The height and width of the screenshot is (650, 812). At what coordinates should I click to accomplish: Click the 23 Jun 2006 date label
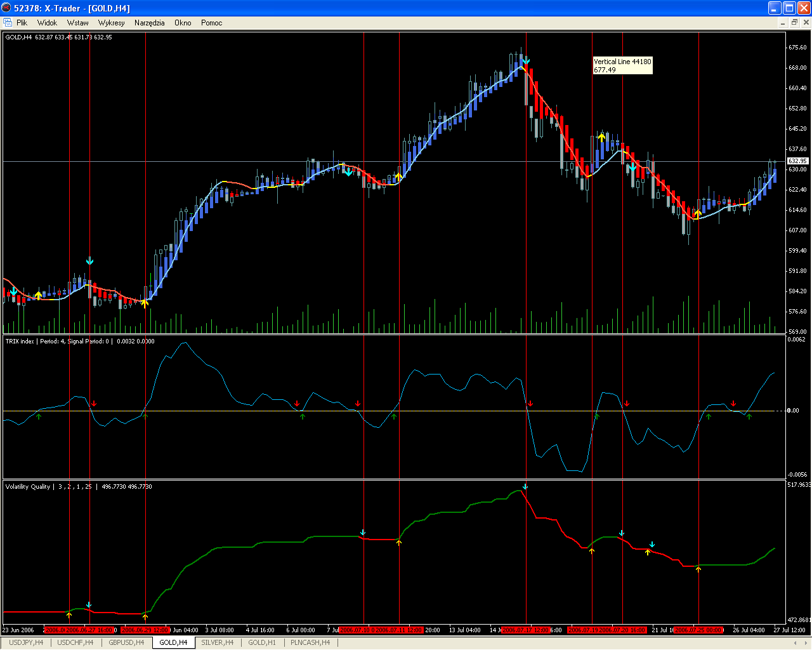[x=18, y=630]
